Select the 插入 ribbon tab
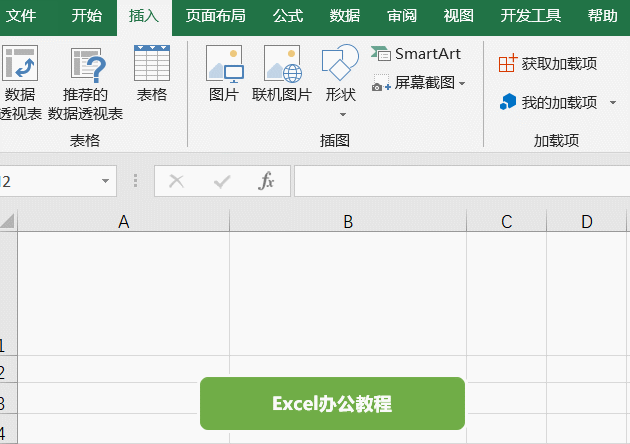The width and height of the screenshot is (630, 444). [x=144, y=17]
